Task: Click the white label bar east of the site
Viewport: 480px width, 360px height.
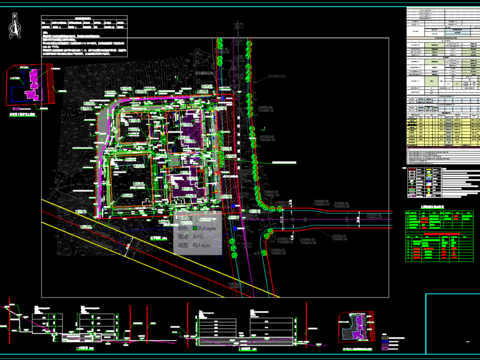Action: click(x=284, y=163)
